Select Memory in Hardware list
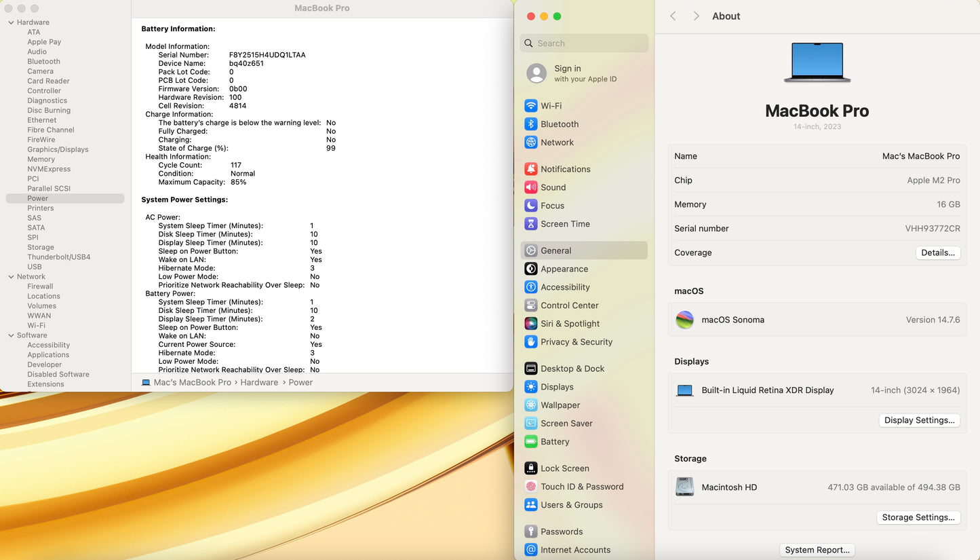 (x=41, y=160)
